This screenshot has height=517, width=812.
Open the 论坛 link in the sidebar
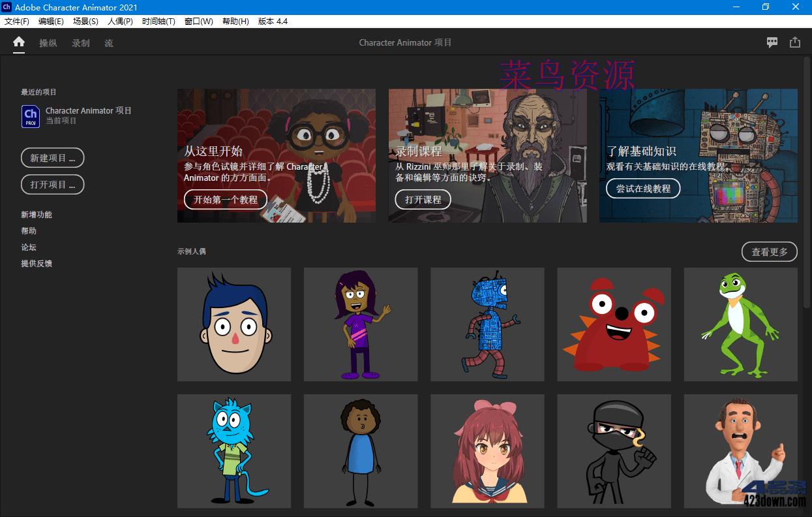pyautogui.click(x=29, y=247)
